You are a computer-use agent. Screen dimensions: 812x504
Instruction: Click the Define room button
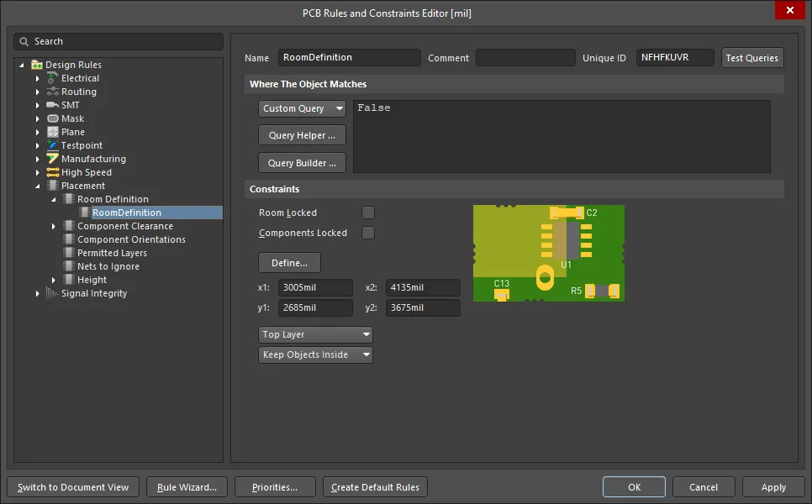point(289,263)
